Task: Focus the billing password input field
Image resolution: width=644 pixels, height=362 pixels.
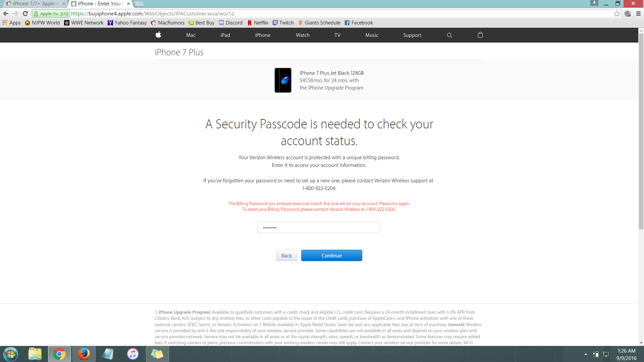Action: pos(319,227)
